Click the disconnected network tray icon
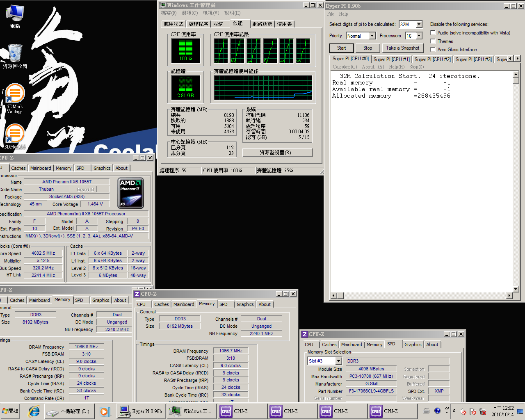Image resolution: width=525 pixels, height=420 pixels. coord(483,411)
